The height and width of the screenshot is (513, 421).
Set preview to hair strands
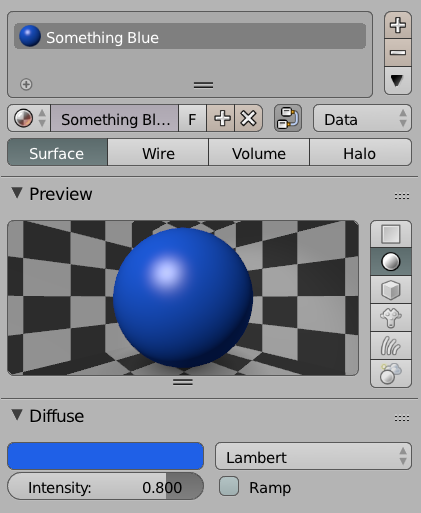pos(391,346)
